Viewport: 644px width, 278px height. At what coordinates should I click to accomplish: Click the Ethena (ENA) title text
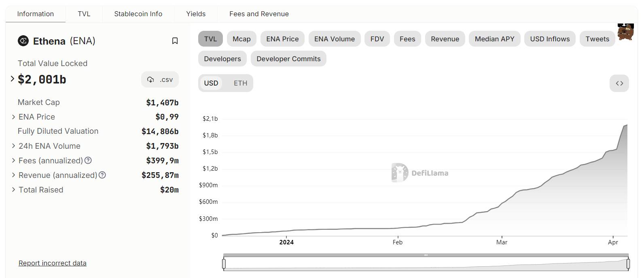[64, 41]
